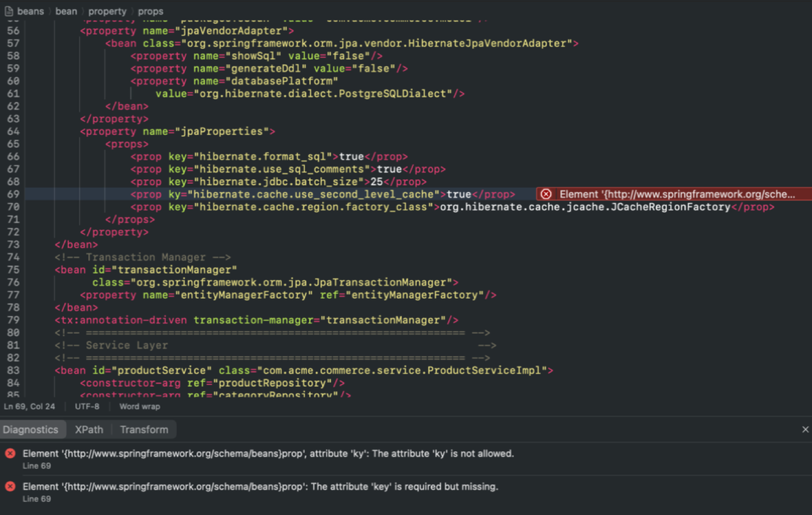The height and width of the screenshot is (515, 812).
Task: Change encoding via the UTF-8 status item
Action: point(87,406)
